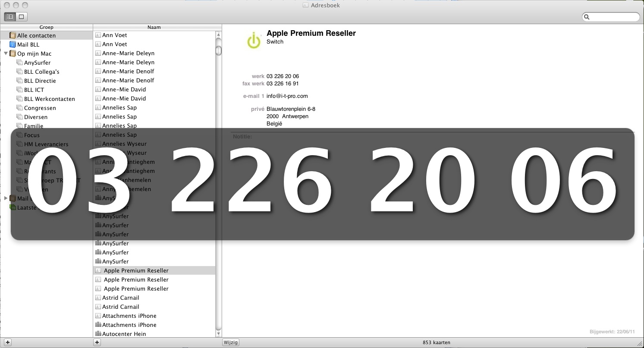The image size is (644, 348).
Task: Add a new contact with plus button
Action: 97,342
